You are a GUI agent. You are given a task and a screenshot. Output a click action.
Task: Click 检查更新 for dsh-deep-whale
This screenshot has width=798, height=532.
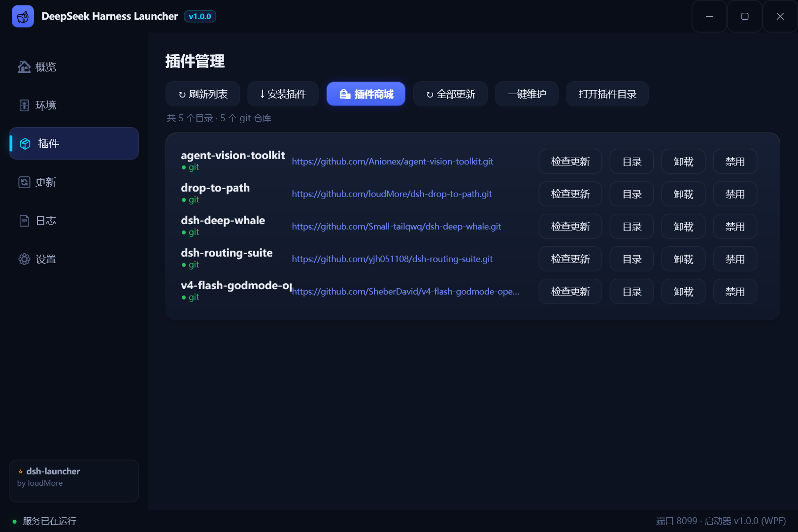coord(570,227)
